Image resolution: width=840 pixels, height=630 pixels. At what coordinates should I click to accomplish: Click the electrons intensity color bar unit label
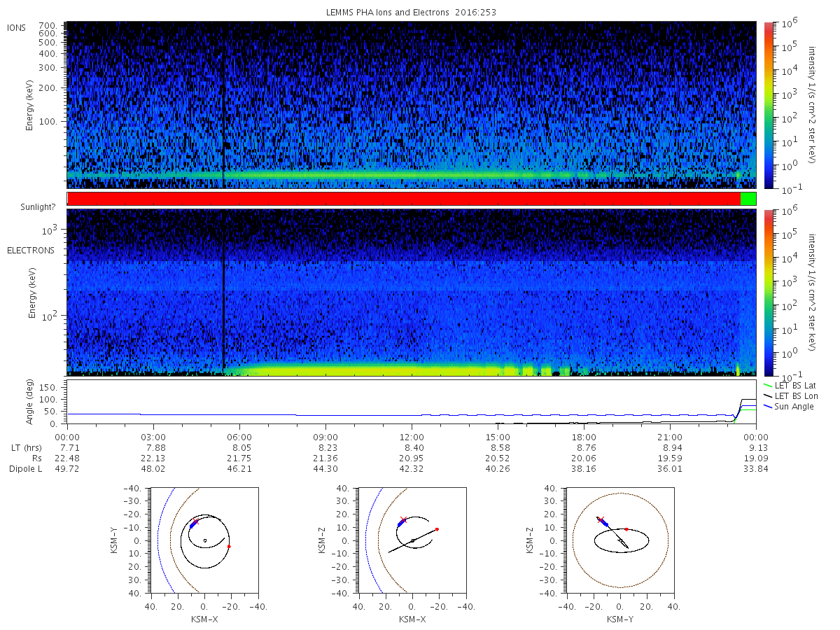pyautogui.click(x=813, y=292)
